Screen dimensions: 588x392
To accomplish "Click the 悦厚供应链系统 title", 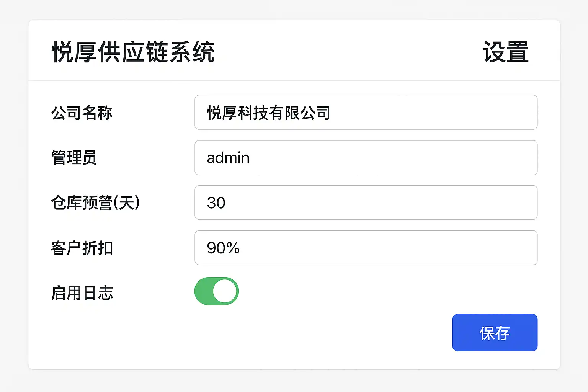I will 133,52.
